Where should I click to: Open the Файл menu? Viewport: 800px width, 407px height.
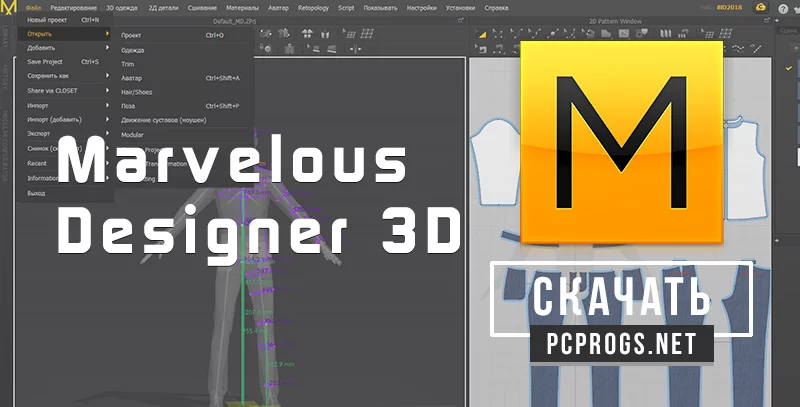pyautogui.click(x=33, y=8)
